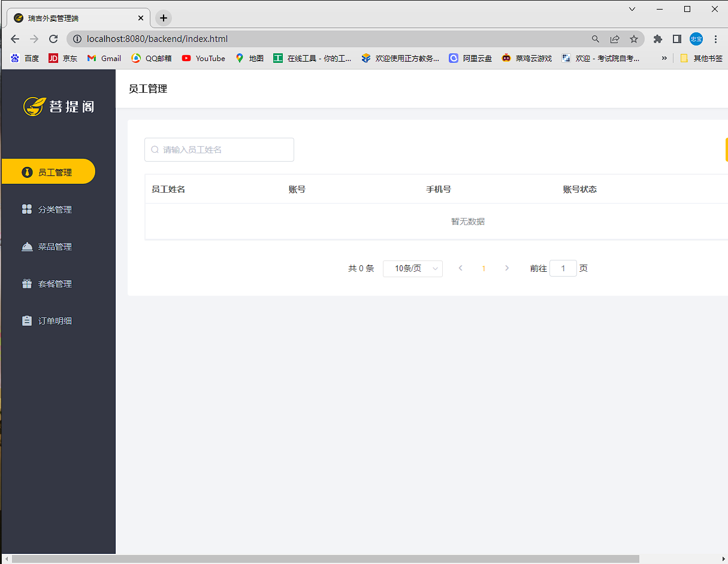Open the Chrome three-dot menu
This screenshot has width=728, height=564.
[715, 39]
